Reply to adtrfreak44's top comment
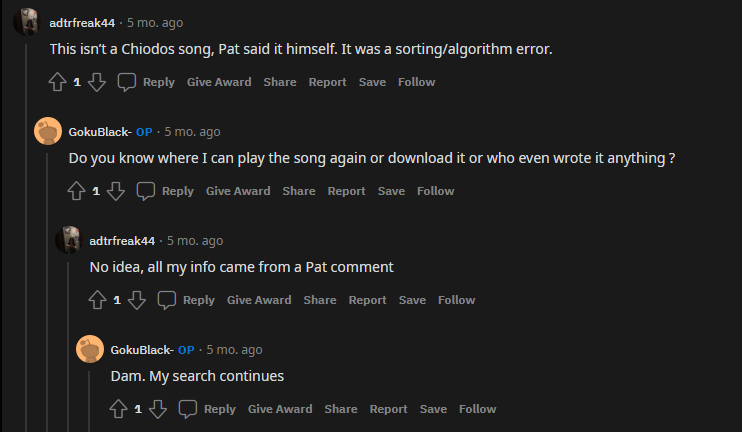 146,82
